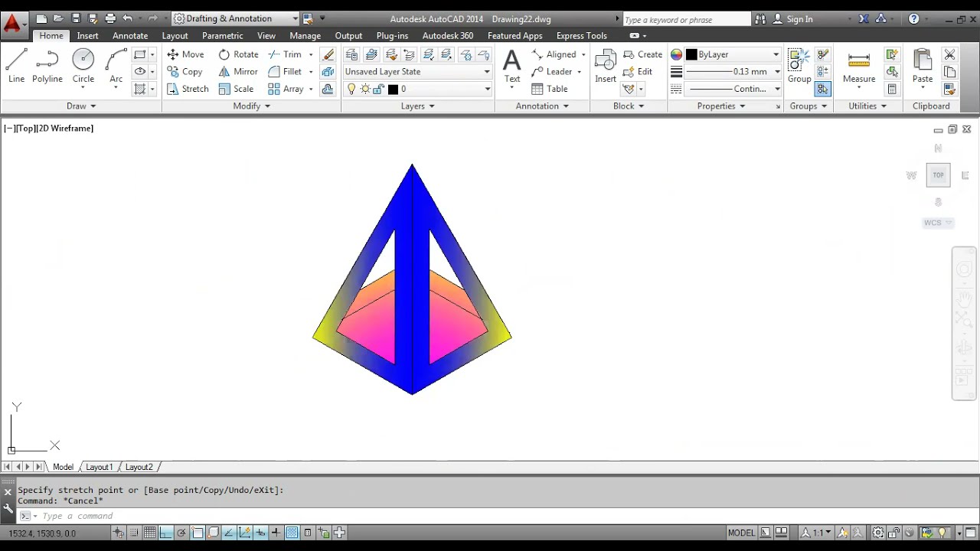This screenshot has width=980, height=551.
Task: Click the MODEL space button
Action: pyautogui.click(x=741, y=533)
